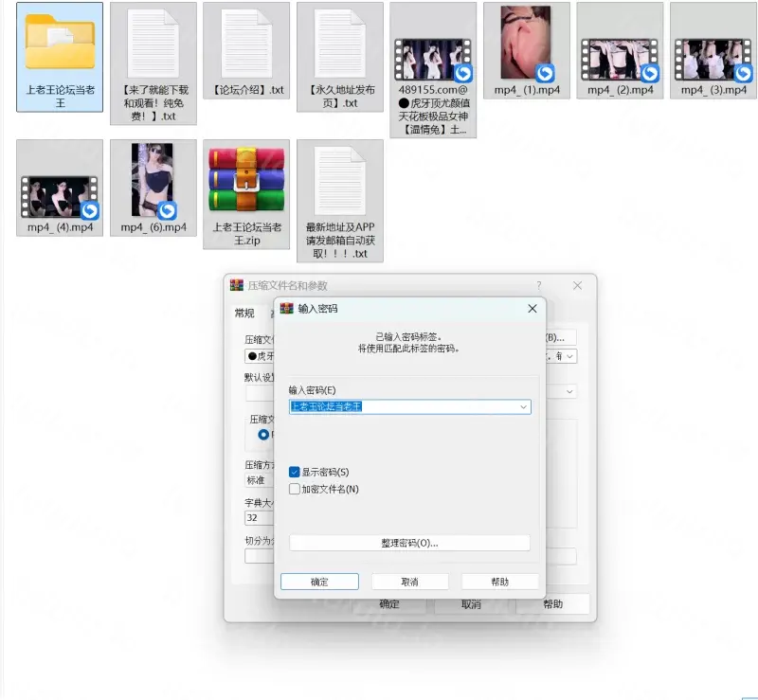Click 整理密码(O)... button
The width and height of the screenshot is (758, 700).
click(409, 543)
